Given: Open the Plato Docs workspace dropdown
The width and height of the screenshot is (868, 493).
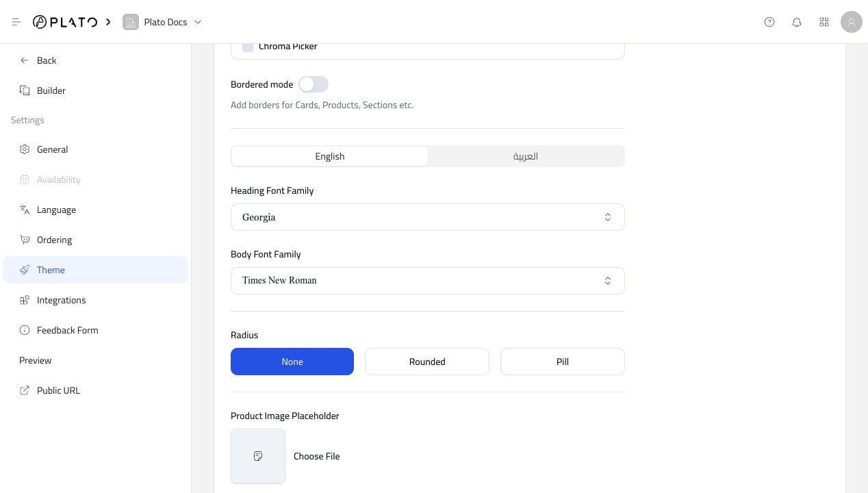Looking at the screenshot, I should coord(163,22).
